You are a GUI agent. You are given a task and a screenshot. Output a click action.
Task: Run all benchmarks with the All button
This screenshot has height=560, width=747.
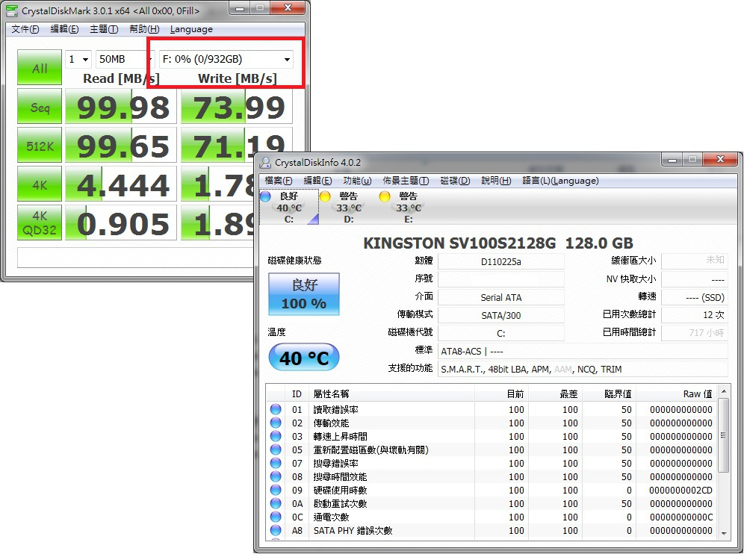pos(40,68)
